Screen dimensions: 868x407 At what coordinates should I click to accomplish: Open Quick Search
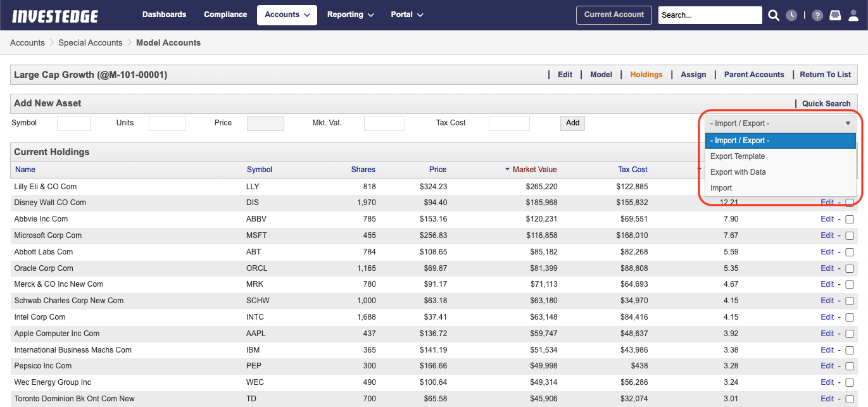coord(826,104)
